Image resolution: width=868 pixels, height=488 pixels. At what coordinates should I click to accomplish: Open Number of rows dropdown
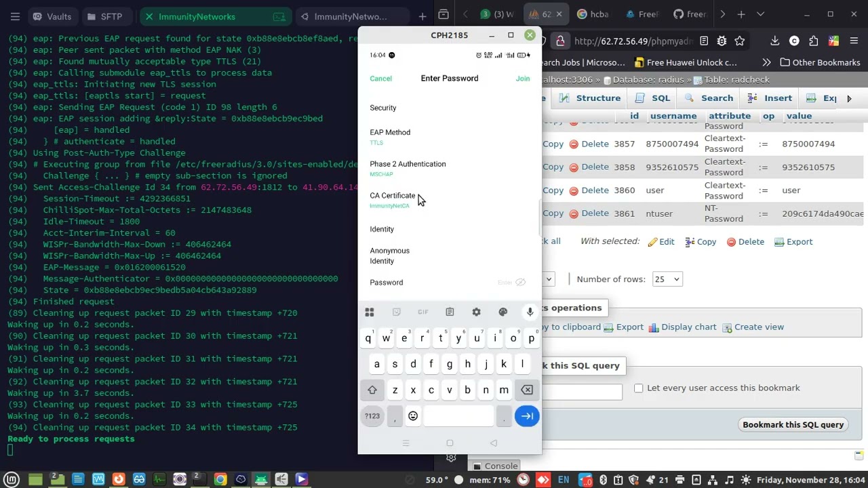click(667, 279)
